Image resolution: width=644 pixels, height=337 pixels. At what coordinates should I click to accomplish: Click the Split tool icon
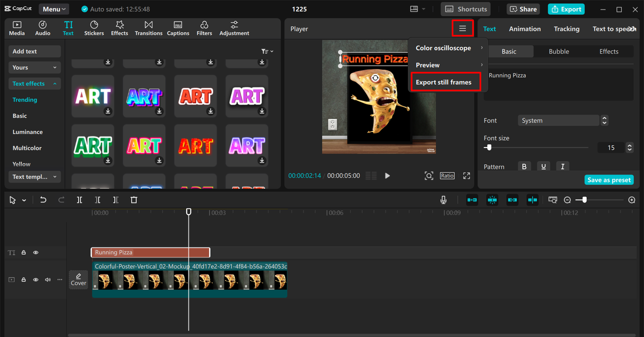tap(79, 200)
